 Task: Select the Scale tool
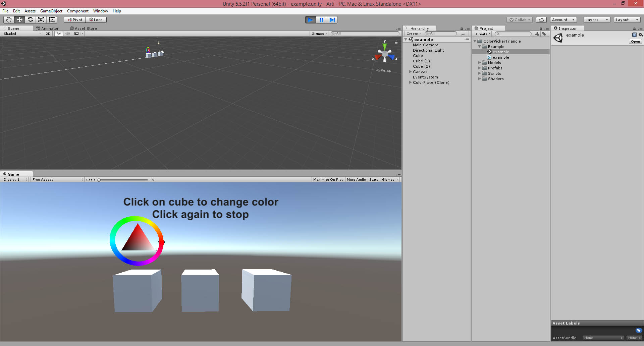41,19
